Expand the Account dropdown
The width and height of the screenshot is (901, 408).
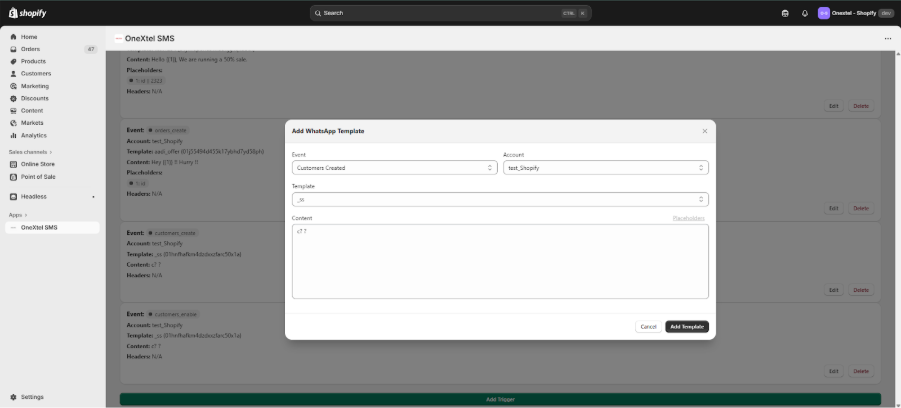pyautogui.click(x=605, y=168)
